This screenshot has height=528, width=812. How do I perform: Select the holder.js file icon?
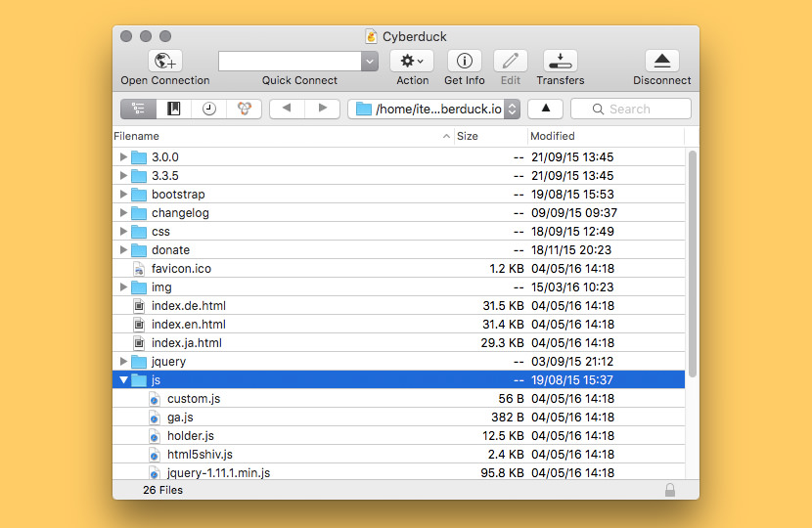[x=155, y=436]
